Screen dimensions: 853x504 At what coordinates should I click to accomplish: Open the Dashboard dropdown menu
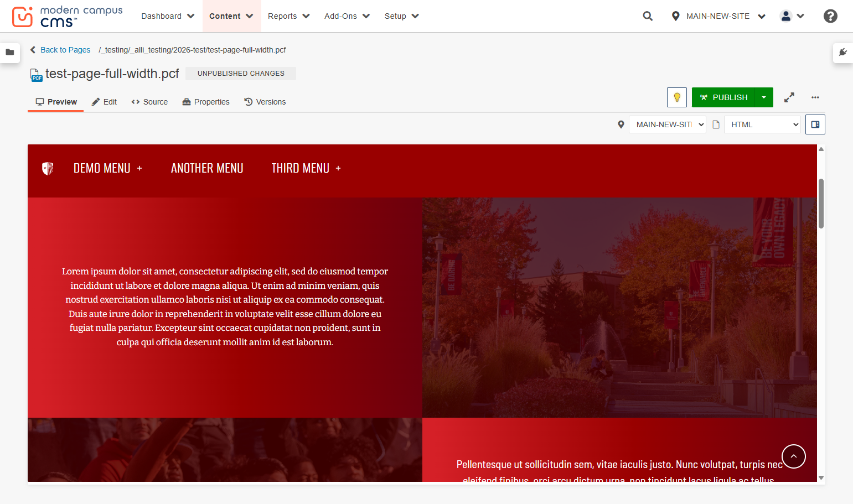168,16
